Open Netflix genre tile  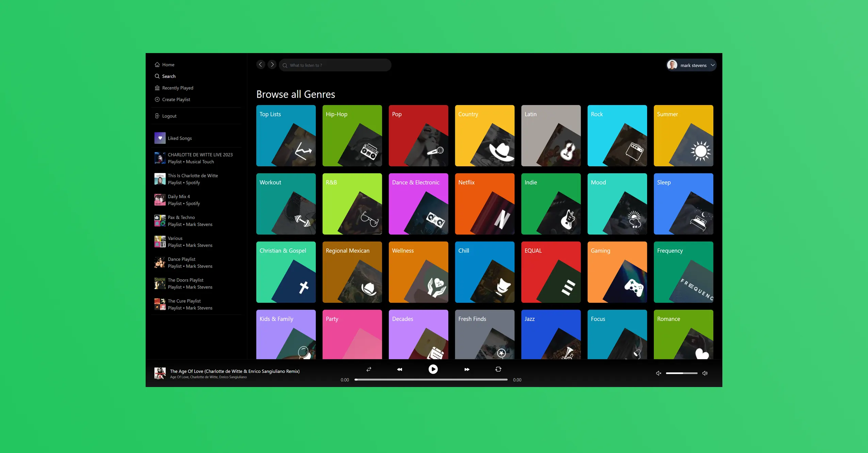pyautogui.click(x=485, y=204)
